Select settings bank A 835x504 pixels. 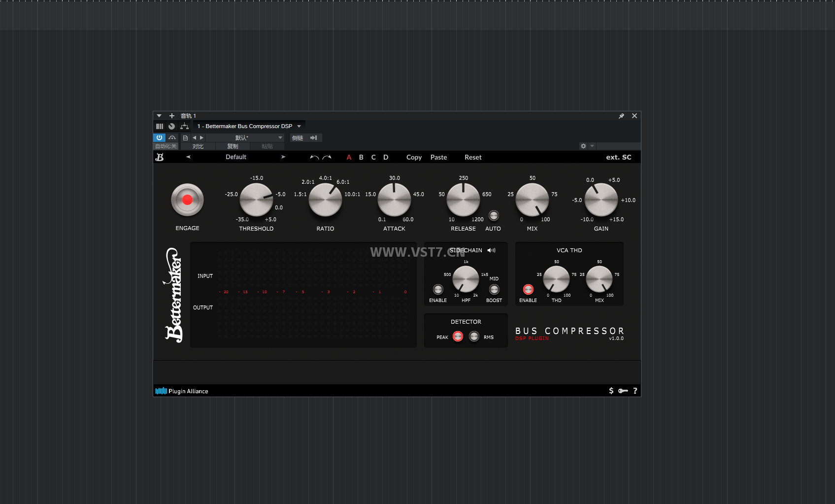(349, 157)
